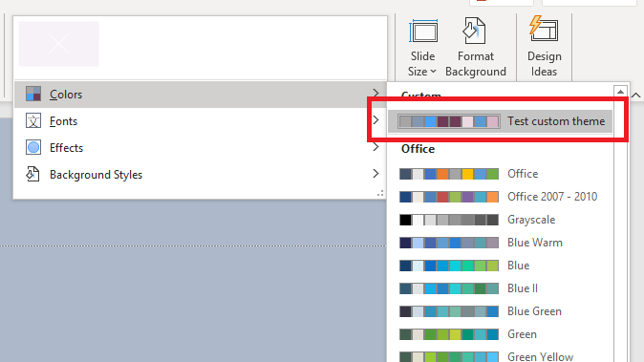Viewport: 644px width, 362px height.
Task: Apply the Green color scheme
Action: point(501,334)
